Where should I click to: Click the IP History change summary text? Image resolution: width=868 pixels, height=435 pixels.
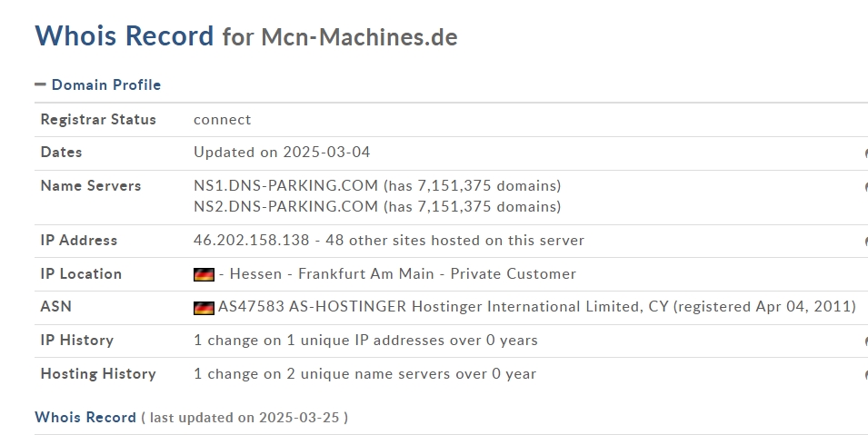(365, 341)
